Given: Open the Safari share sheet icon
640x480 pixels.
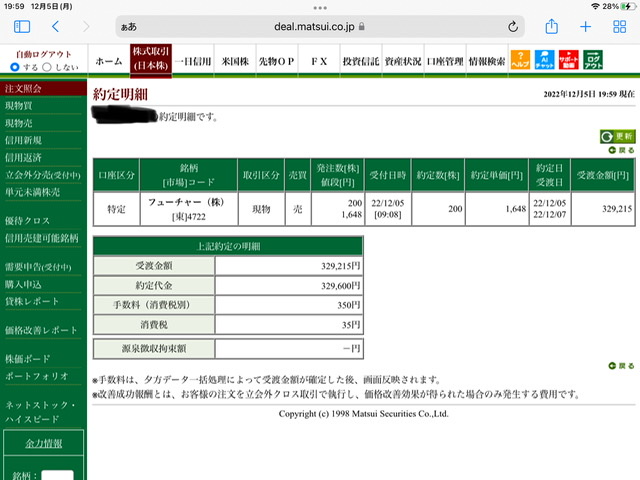Looking at the screenshot, I should click(551, 26).
